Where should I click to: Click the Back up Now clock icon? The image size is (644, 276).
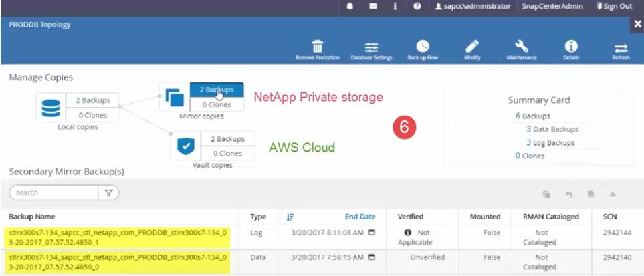[x=423, y=46]
